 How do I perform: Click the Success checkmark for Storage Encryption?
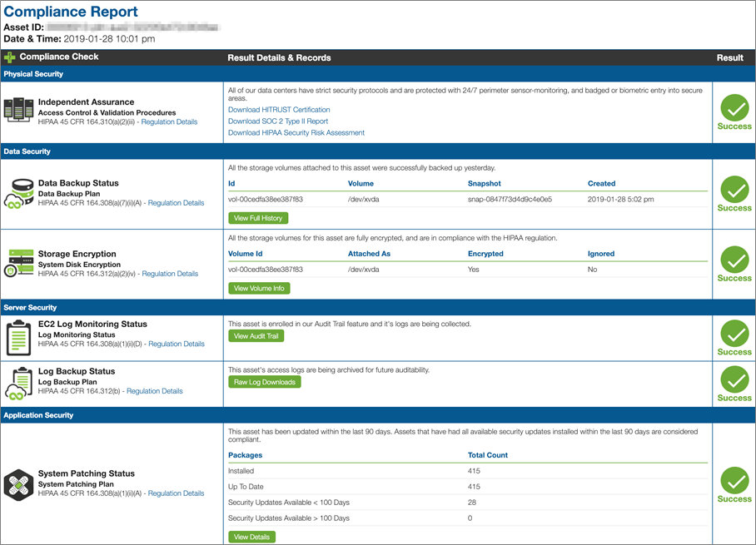734,262
